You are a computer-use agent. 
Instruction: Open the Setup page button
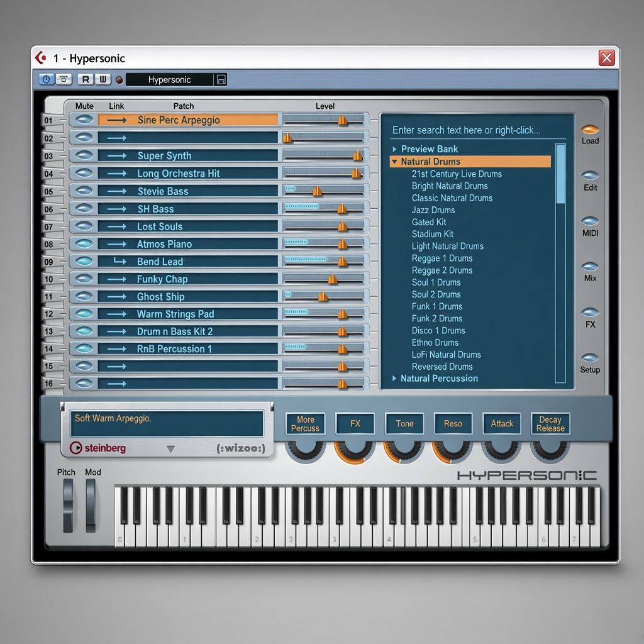point(590,358)
